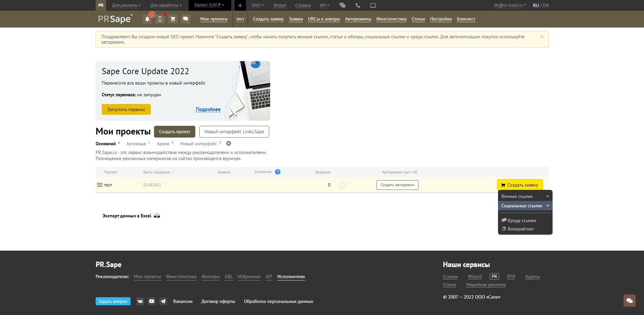Open the Справка link
Screen dimensions: 644x315
coord(303,5)
